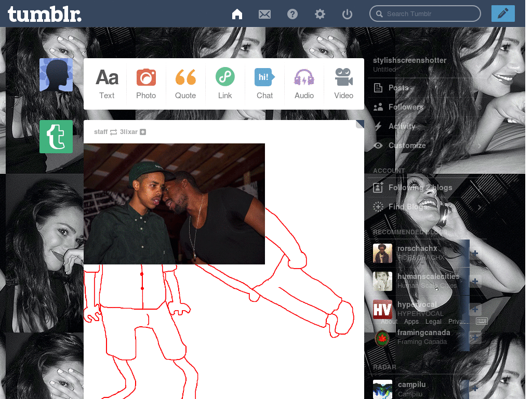Click the framingcanada maple leaf avatar
This screenshot has width=532, height=399.
click(x=382, y=338)
